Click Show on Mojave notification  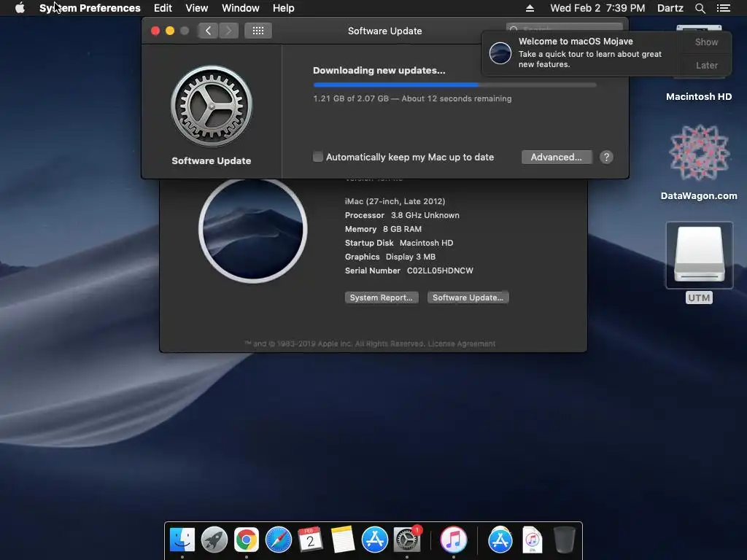pyautogui.click(x=706, y=42)
